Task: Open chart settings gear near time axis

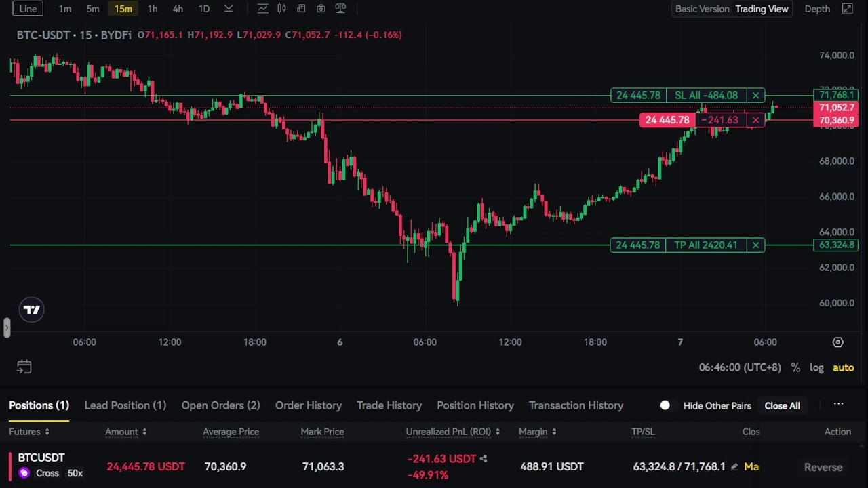Action: pos(838,342)
